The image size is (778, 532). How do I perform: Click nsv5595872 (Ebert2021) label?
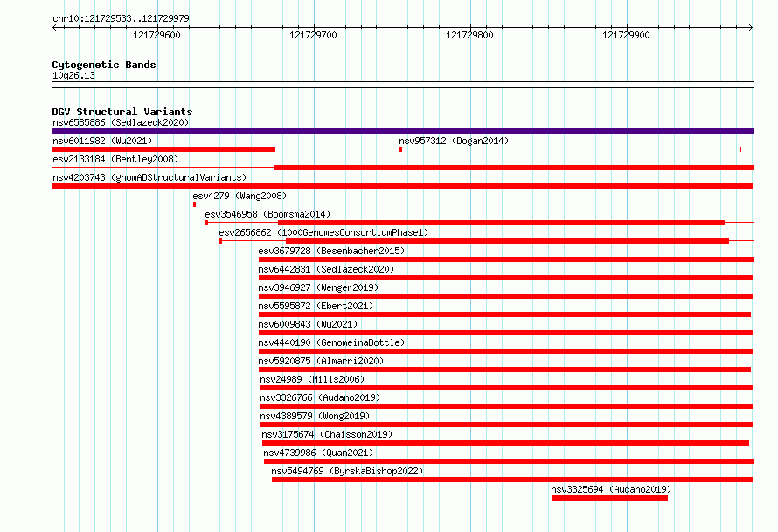(316, 306)
